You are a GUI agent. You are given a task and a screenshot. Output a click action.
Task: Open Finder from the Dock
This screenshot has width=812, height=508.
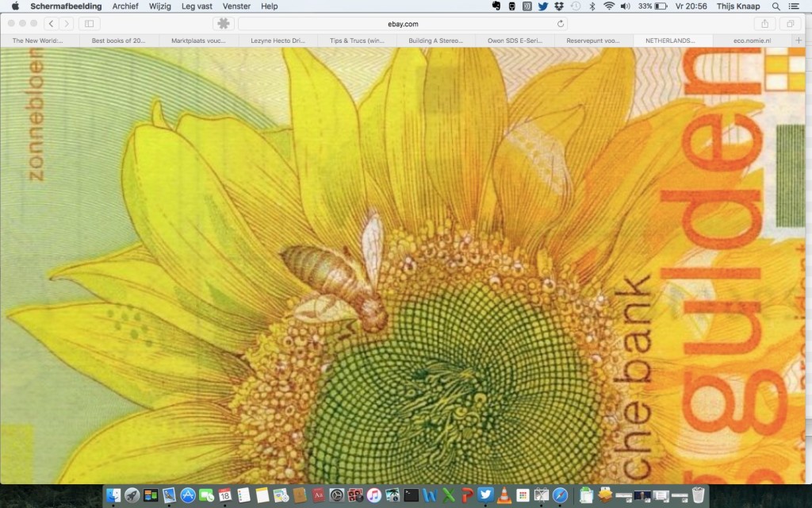[x=113, y=495]
